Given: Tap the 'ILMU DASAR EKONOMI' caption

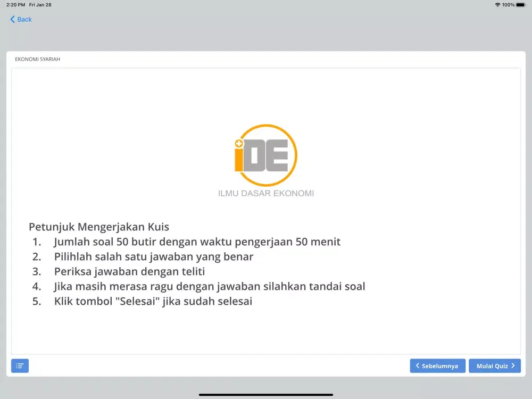Looking at the screenshot, I should 266,194.
